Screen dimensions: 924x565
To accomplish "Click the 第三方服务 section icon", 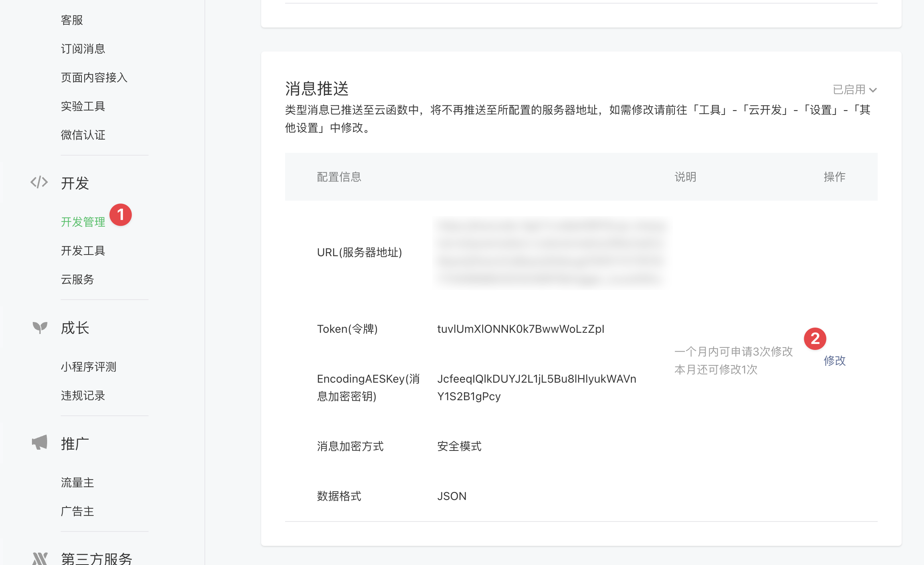I will [x=40, y=558].
